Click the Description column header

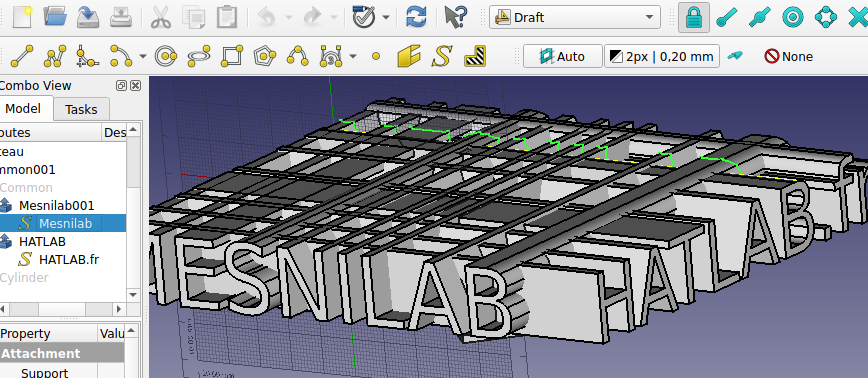click(x=115, y=133)
